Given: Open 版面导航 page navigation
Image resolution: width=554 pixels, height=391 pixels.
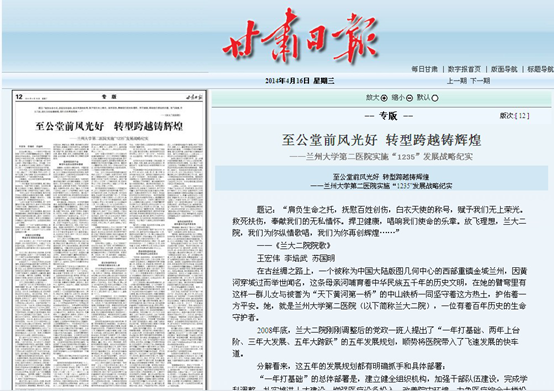Looking at the screenshot, I should coord(504,69).
